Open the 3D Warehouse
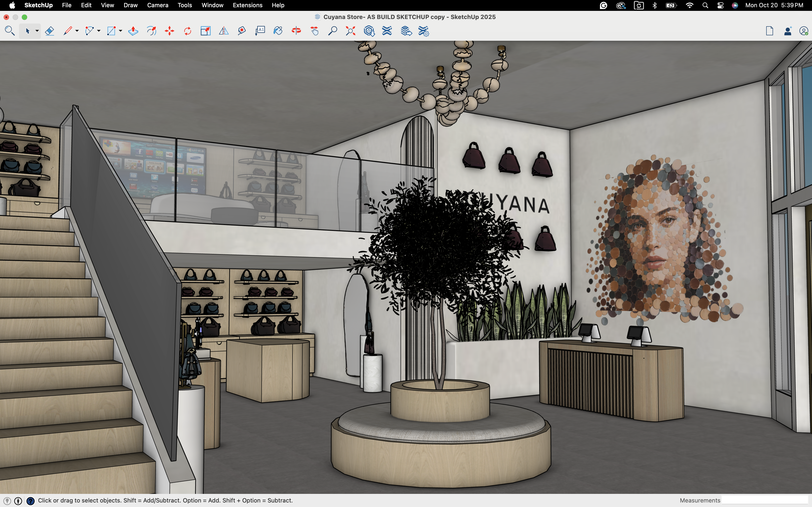 pyautogui.click(x=369, y=31)
